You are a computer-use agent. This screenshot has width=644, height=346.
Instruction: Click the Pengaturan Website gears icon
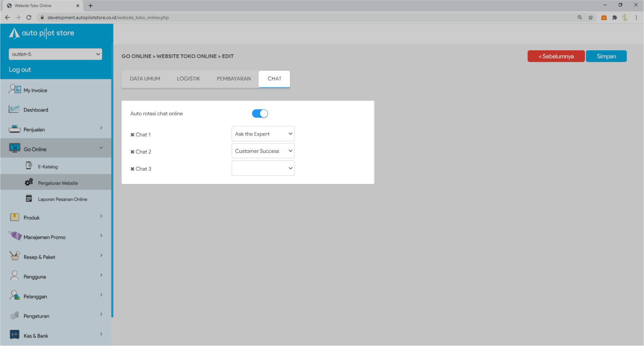pos(29,182)
